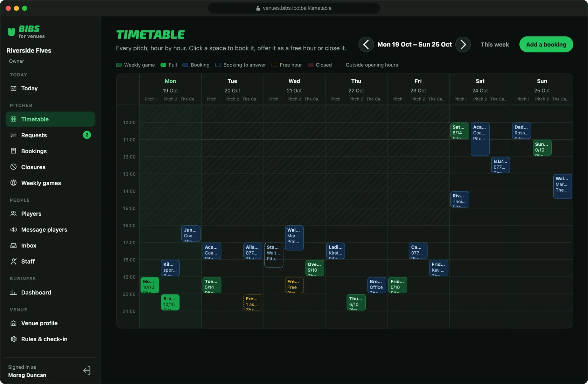Open Wednesday Wal... booking at 16:00
This screenshot has width=588, height=384.
(294, 238)
